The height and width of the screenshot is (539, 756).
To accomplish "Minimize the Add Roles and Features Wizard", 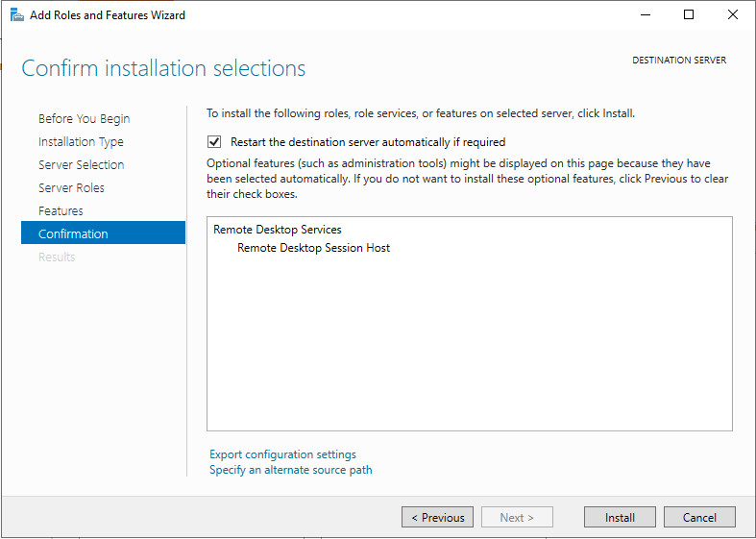I will pyautogui.click(x=645, y=15).
